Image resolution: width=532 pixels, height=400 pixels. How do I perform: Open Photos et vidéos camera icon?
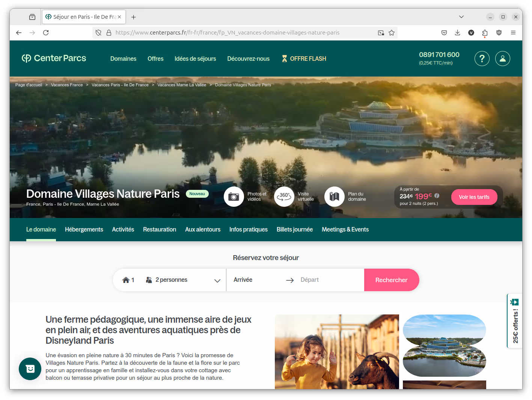(234, 197)
